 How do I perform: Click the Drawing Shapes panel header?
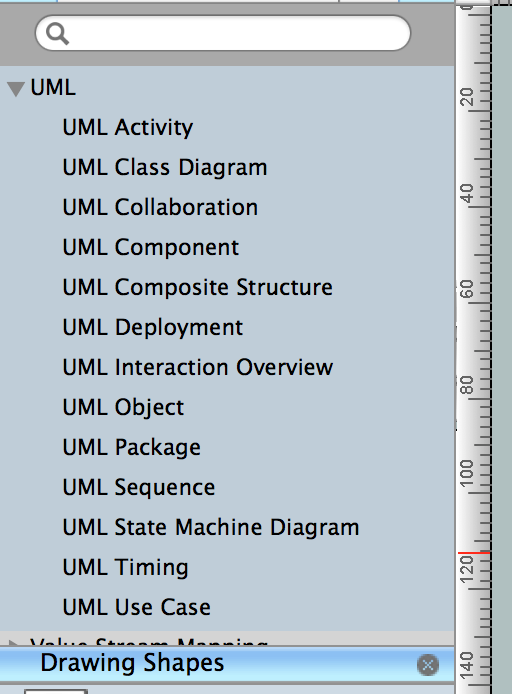[227, 664]
